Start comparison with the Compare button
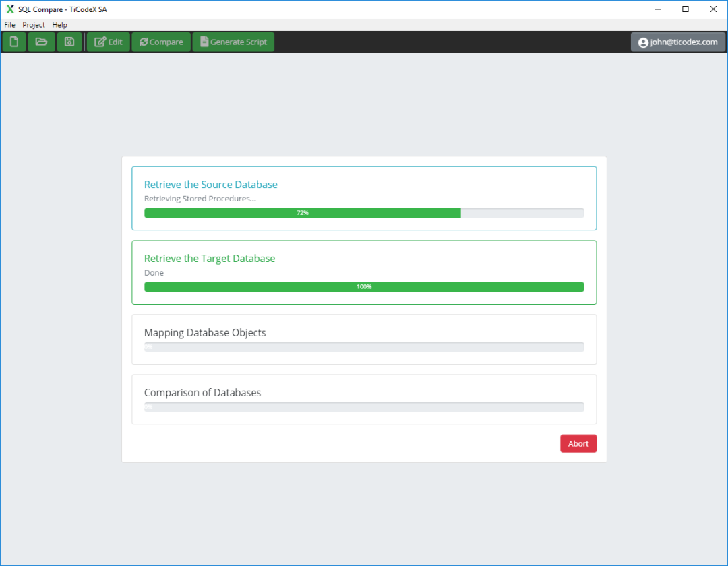This screenshot has width=728, height=566. [x=161, y=42]
